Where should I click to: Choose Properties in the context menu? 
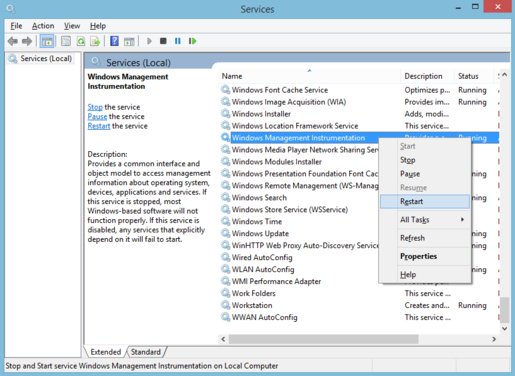425,256
